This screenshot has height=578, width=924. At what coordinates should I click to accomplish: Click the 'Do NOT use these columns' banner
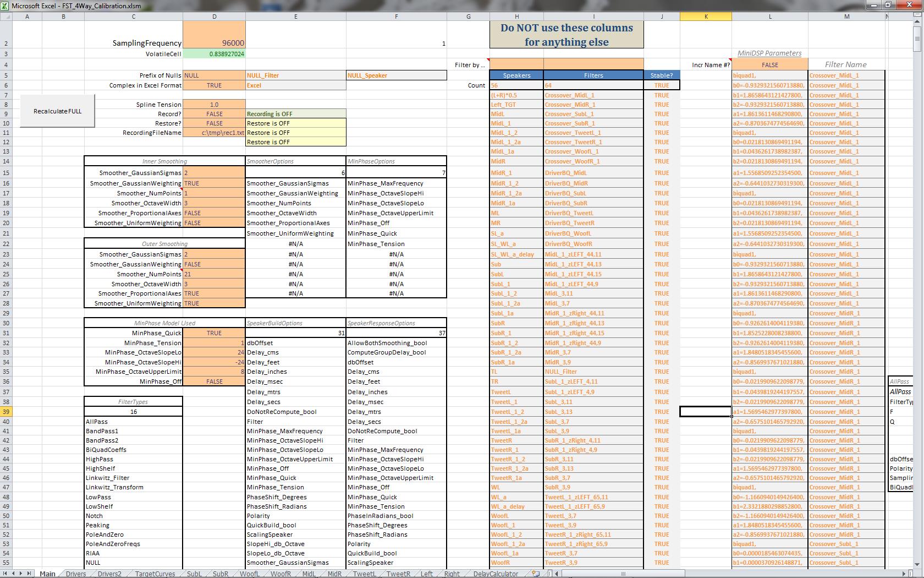tap(566, 35)
